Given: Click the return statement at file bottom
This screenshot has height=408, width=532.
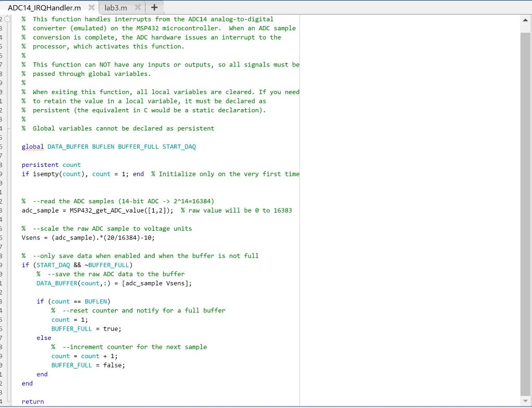Looking at the screenshot, I should [32, 401].
